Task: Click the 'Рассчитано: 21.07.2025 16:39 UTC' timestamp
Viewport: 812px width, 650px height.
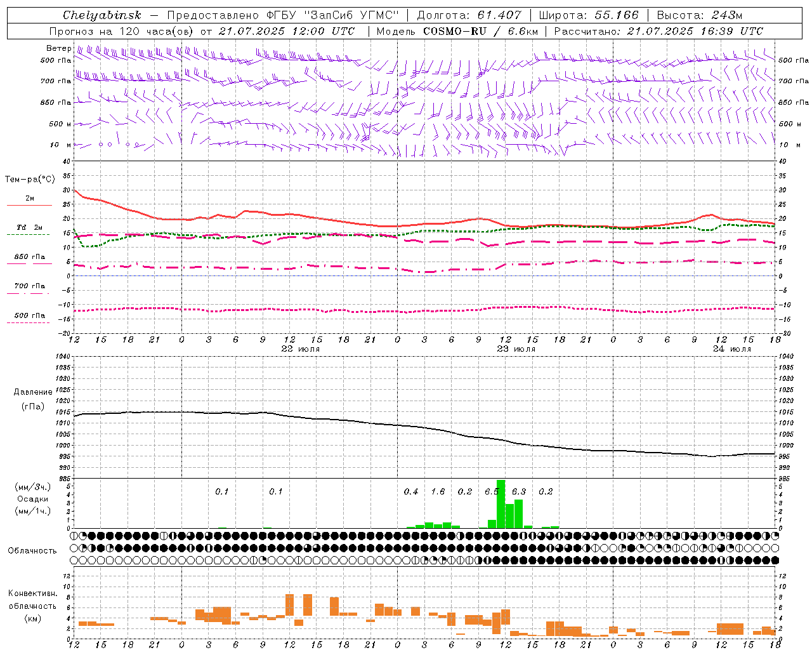Action: pyautogui.click(x=658, y=31)
